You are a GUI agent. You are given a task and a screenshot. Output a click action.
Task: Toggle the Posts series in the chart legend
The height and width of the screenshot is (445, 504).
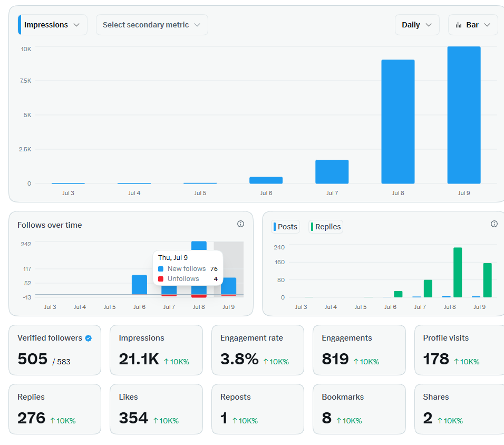coord(285,227)
